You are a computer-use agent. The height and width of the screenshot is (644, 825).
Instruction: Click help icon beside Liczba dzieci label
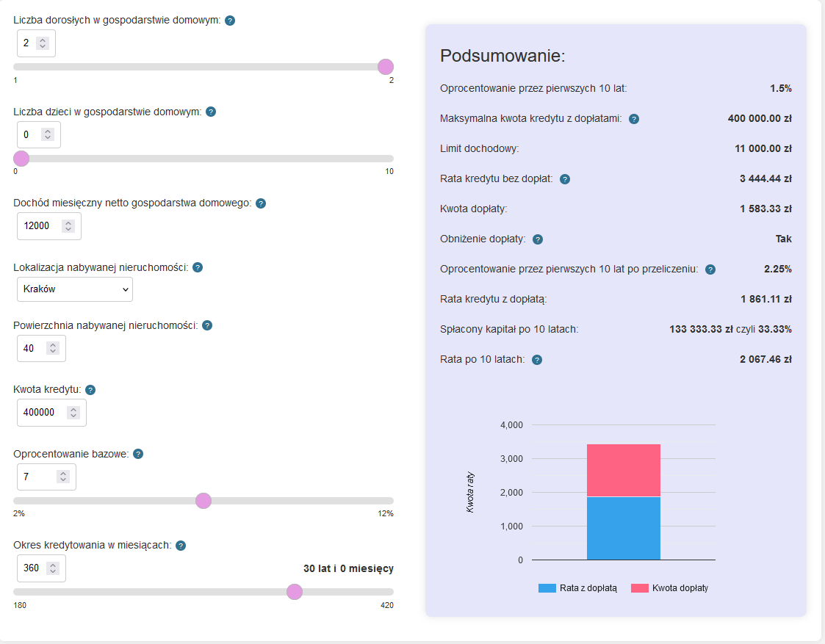(x=211, y=112)
